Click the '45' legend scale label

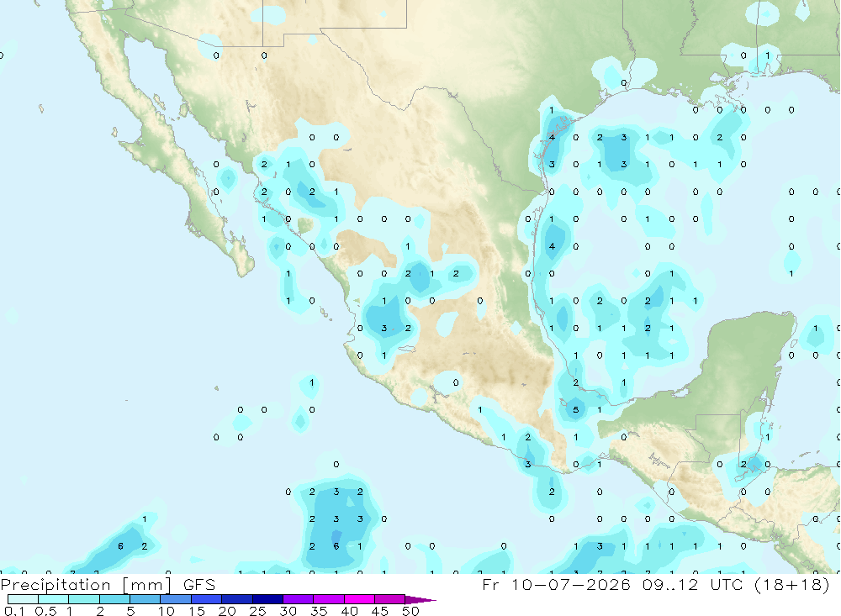point(380,611)
